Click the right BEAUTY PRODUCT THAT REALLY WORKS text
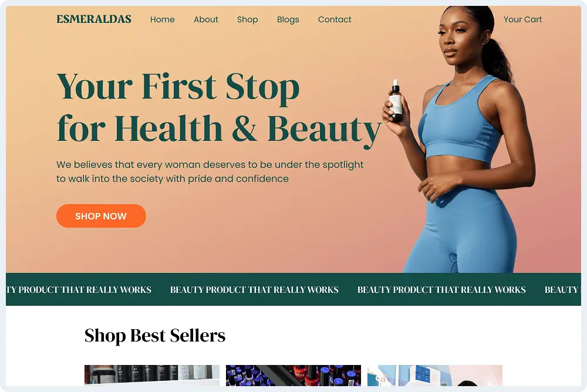The image size is (587, 392). point(441,290)
